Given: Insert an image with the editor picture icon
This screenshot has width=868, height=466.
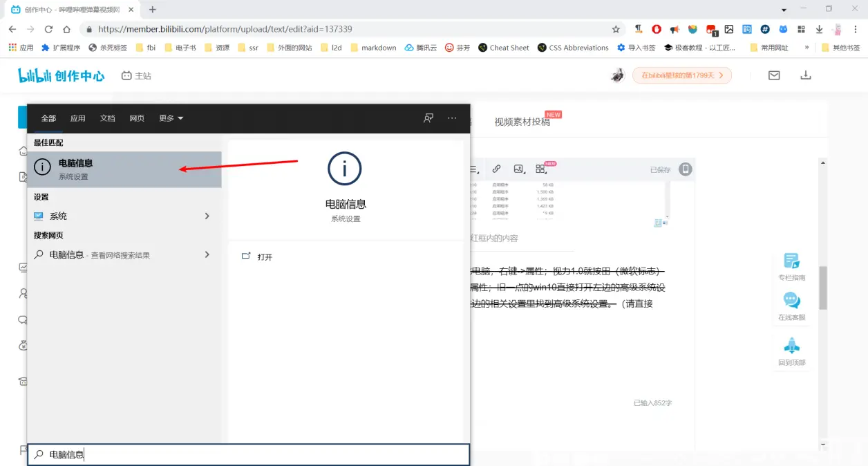Looking at the screenshot, I should pyautogui.click(x=518, y=169).
